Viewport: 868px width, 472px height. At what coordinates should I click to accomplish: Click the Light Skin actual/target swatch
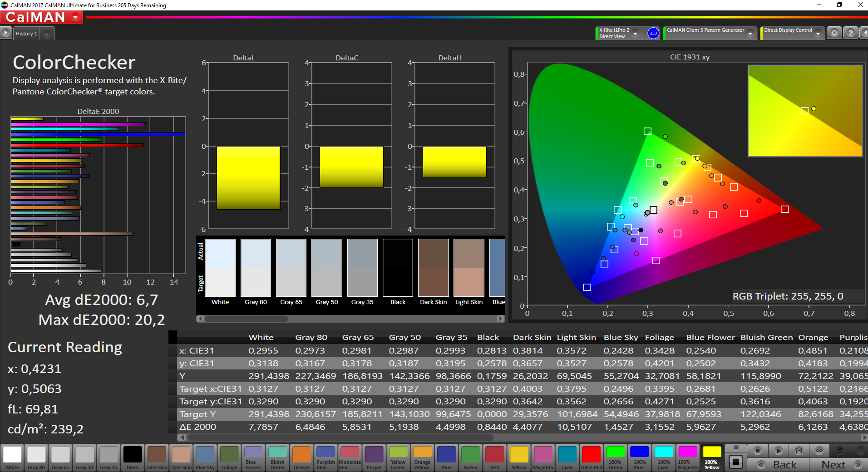[x=469, y=268]
